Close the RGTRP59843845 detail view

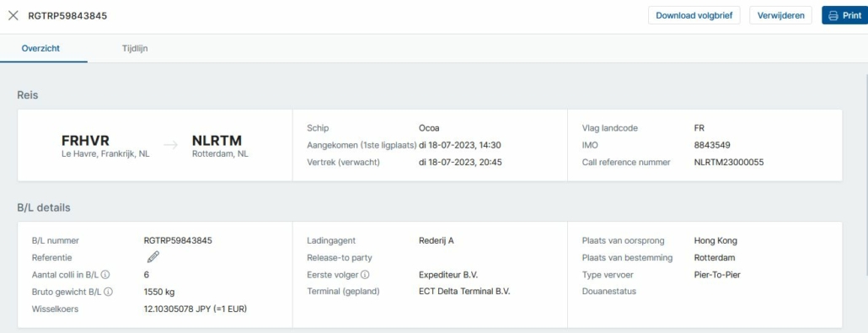[13, 15]
